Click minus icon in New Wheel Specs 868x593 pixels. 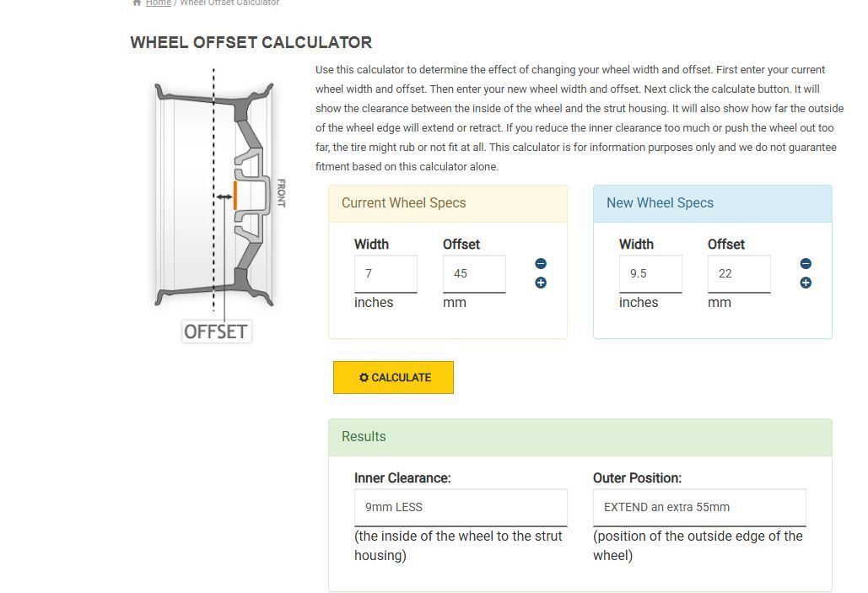click(806, 264)
